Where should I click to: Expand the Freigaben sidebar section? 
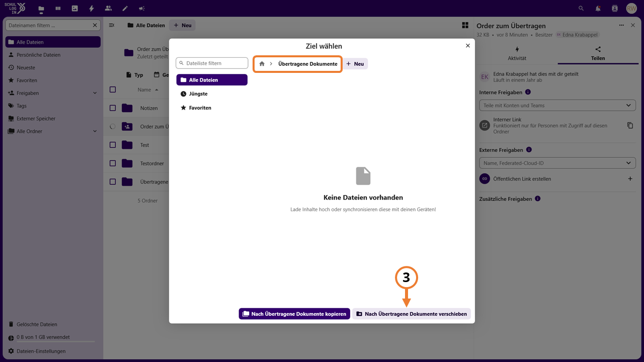coord(95,93)
